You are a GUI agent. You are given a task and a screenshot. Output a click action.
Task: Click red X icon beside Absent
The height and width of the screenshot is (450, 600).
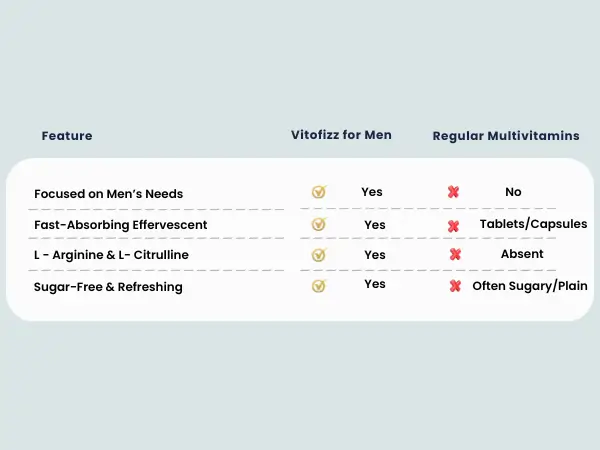[x=455, y=255]
